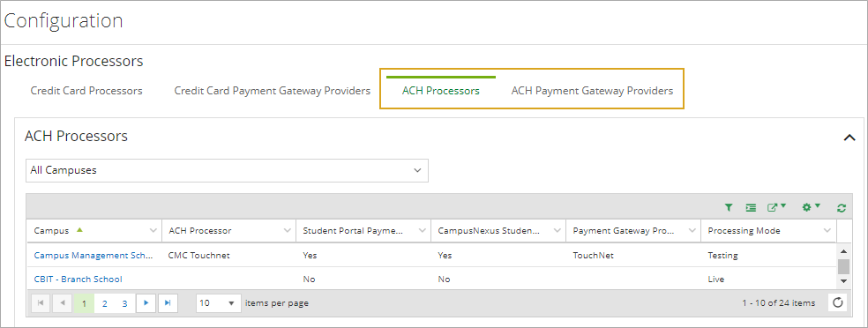The height and width of the screenshot is (328, 868).
Task: Go to the first page of results
Action: coord(41,303)
